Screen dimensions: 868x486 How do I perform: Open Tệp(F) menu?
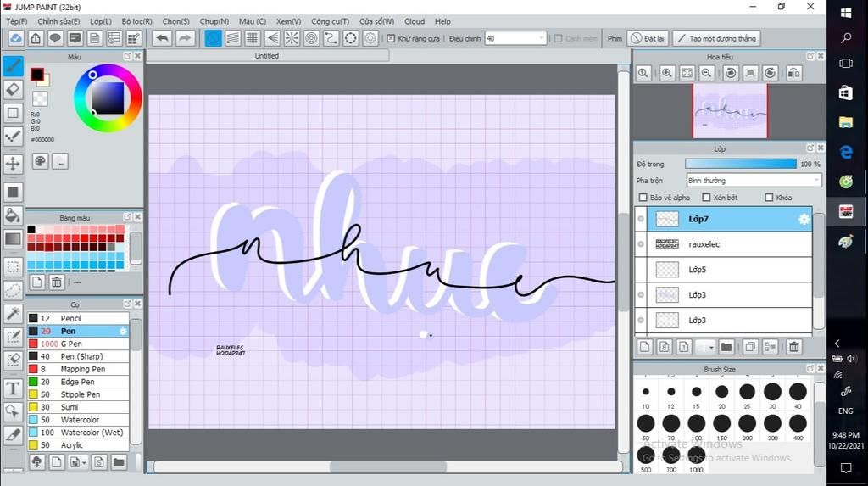[17, 21]
